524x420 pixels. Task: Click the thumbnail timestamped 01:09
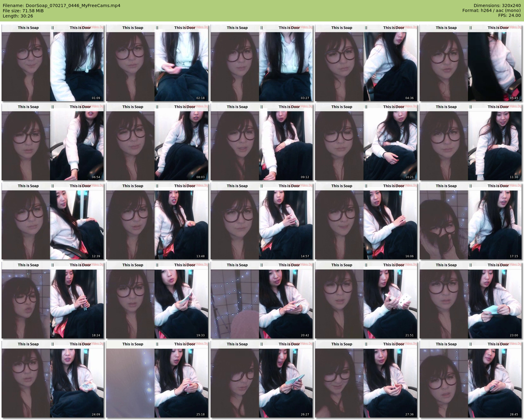[x=53, y=63]
